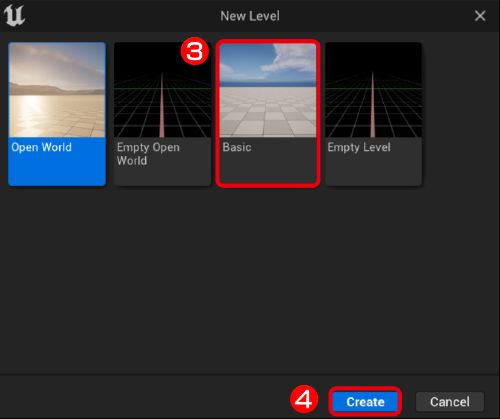Click the empty space below the templates

250,280
